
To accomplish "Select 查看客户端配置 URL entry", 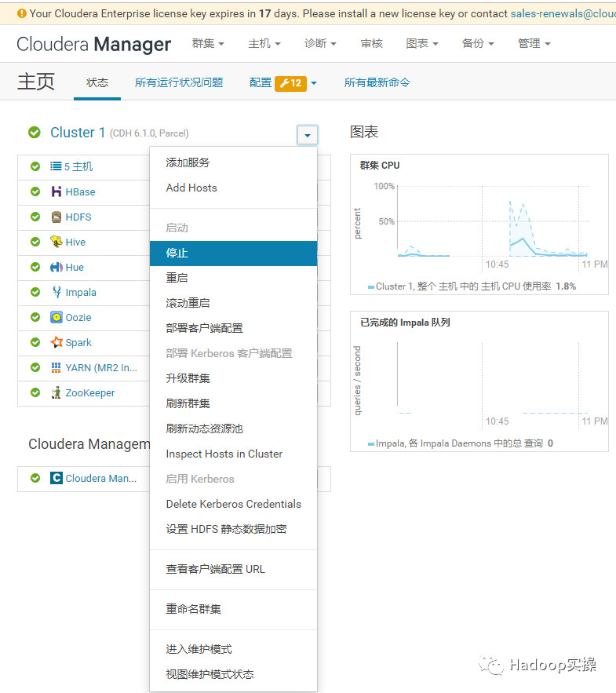I will coord(233,569).
